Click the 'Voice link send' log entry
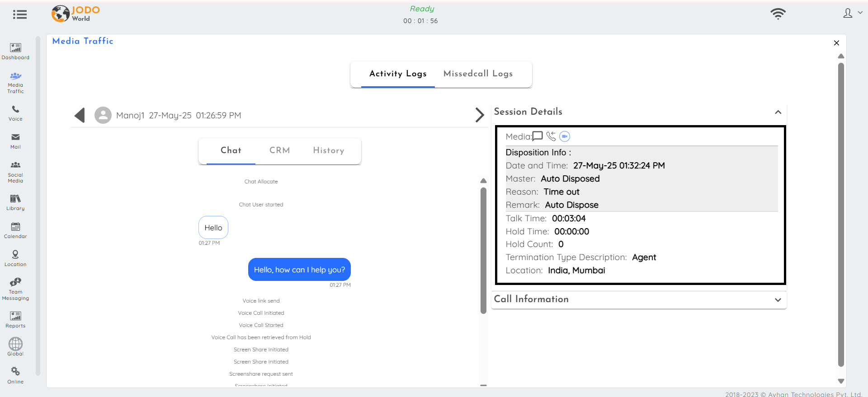The image size is (868, 397). pos(261,301)
